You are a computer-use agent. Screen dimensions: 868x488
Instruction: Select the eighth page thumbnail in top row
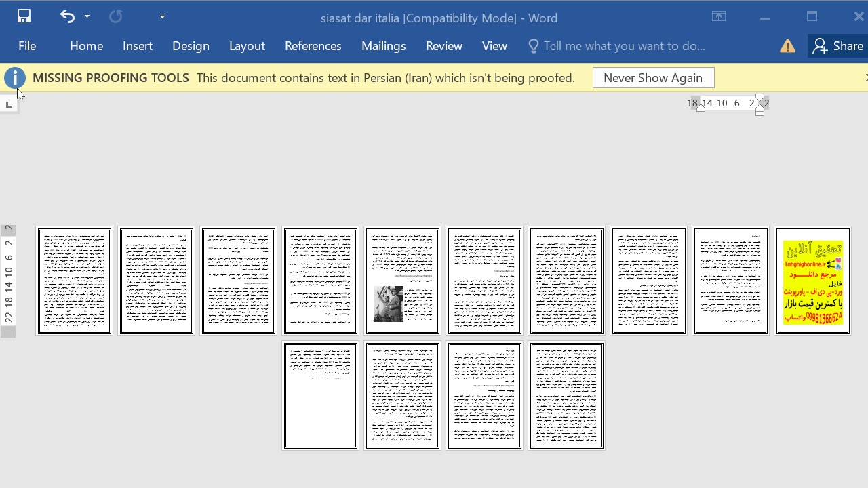pyautogui.click(x=649, y=281)
